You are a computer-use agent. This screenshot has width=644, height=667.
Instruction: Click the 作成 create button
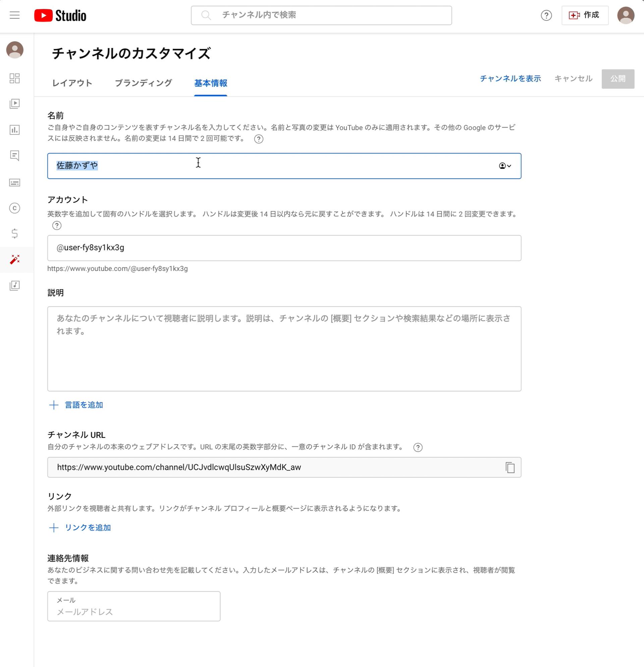coord(585,15)
